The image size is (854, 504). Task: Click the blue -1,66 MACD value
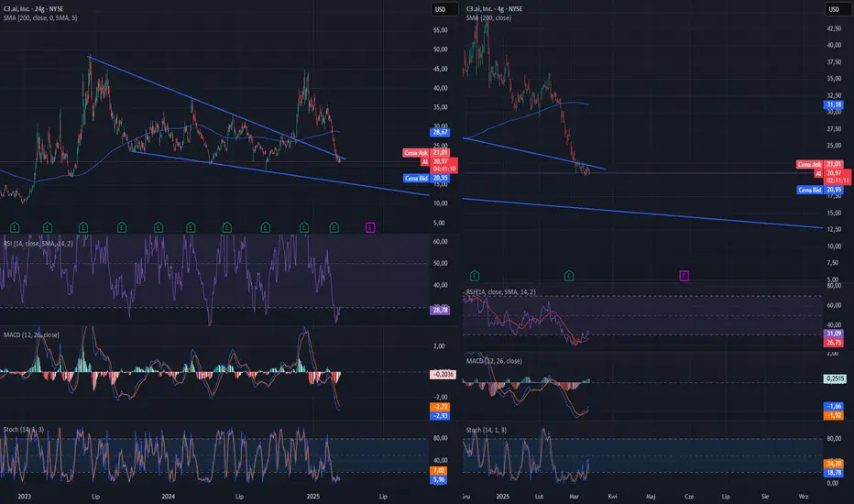point(834,407)
